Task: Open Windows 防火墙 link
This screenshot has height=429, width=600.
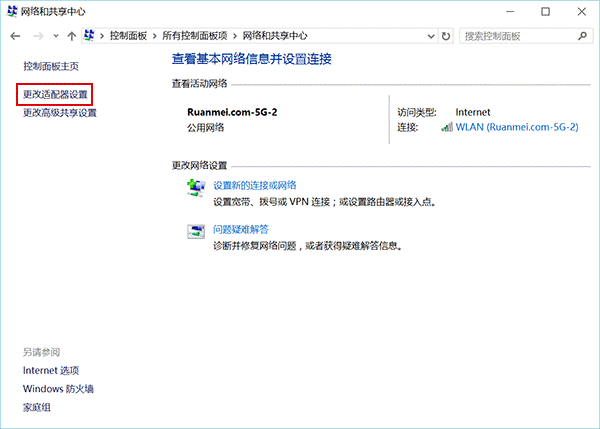Action: 58,389
